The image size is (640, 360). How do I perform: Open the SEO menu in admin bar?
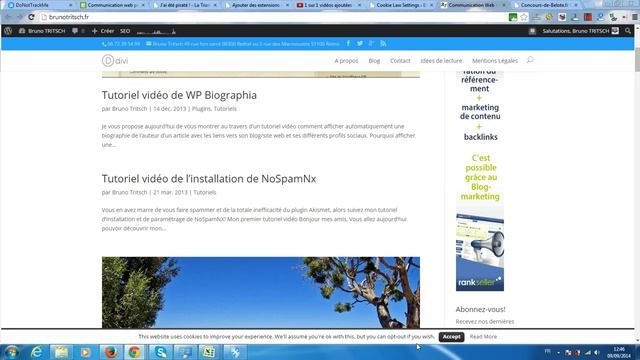pos(125,31)
